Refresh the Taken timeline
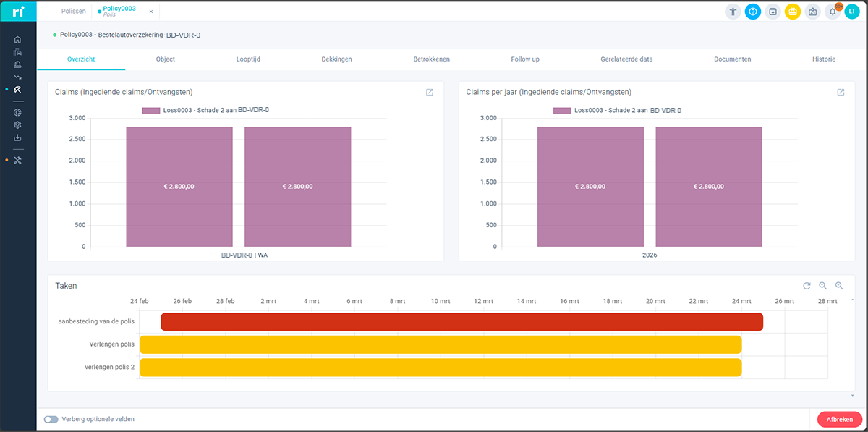 (807, 286)
